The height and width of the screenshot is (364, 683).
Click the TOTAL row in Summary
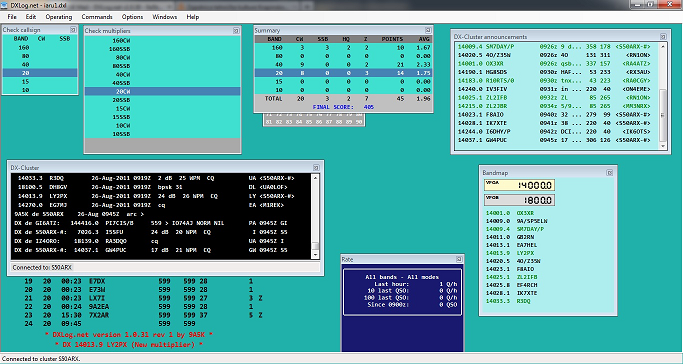pyautogui.click(x=343, y=98)
